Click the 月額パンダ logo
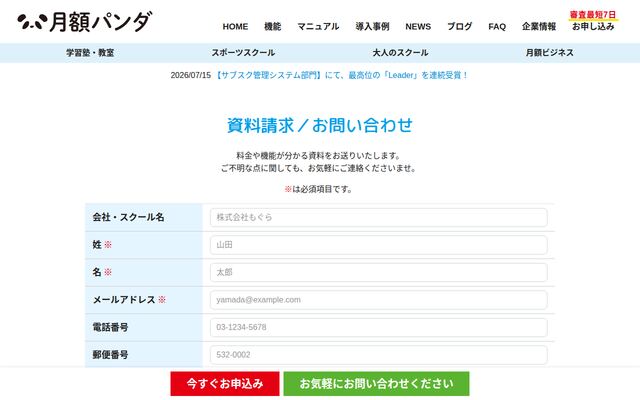This screenshot has width=640, height=400. (x=84, y=22)
